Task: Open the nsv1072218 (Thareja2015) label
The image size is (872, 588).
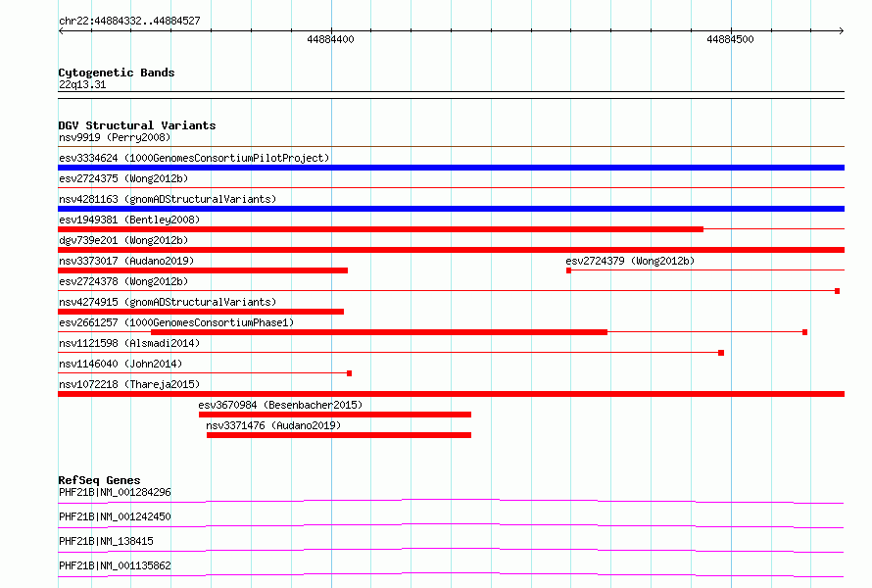Action: [x=129, y=384]
